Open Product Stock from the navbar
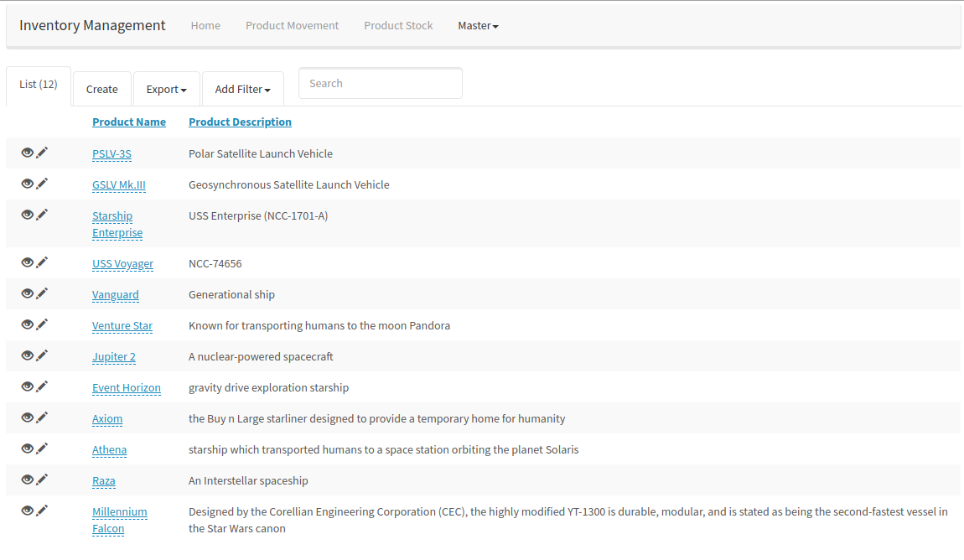 [x=398, y=26]
